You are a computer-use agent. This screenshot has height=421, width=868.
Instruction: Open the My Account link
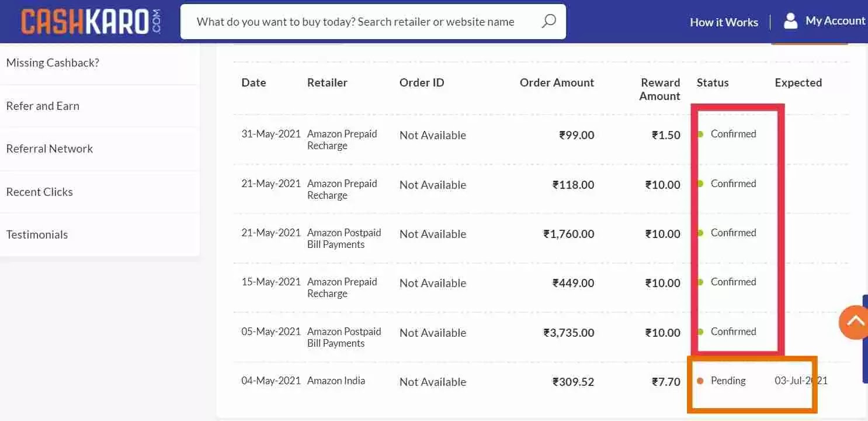click(835, 20)
